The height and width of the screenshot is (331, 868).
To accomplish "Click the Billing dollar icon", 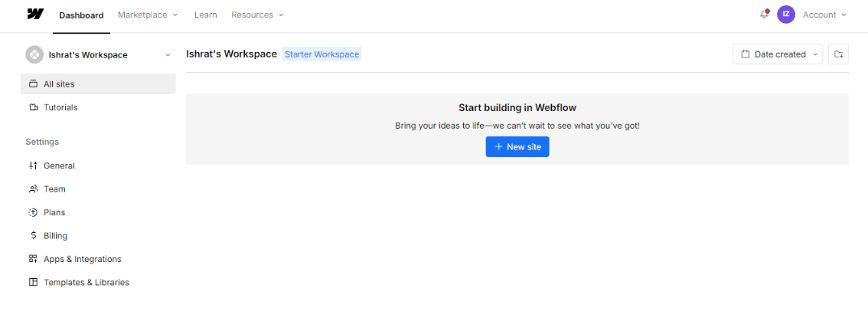I will (33, 236).
